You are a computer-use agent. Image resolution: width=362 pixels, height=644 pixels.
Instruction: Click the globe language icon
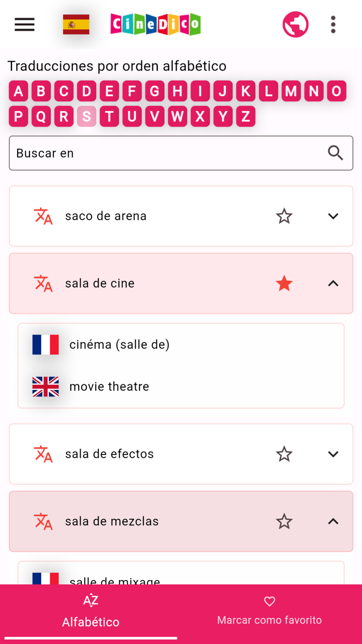295,24
